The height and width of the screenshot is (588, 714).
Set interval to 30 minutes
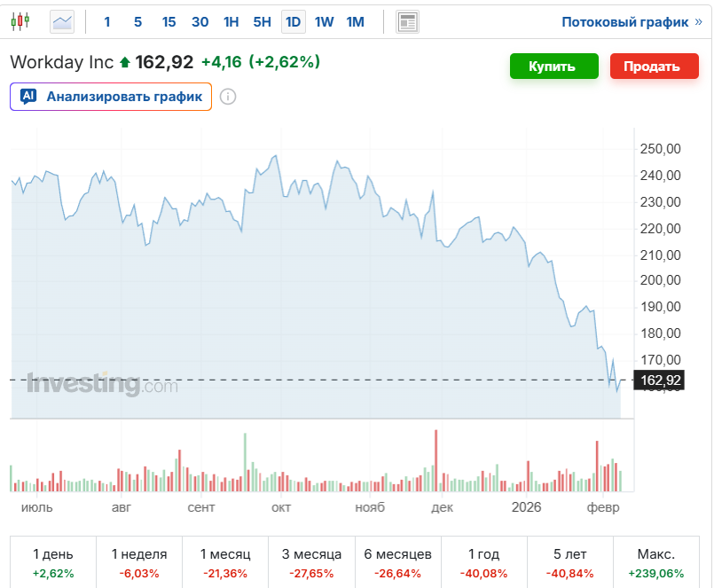pos(200,22)
